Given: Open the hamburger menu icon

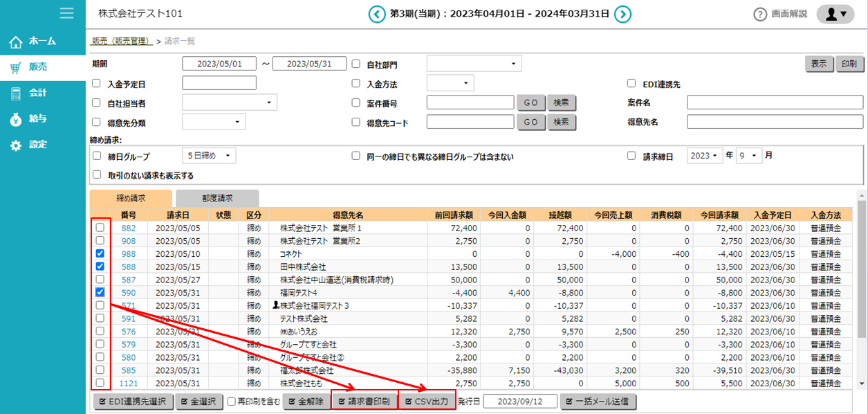Looking at the screenshot, I should point(67,13).
